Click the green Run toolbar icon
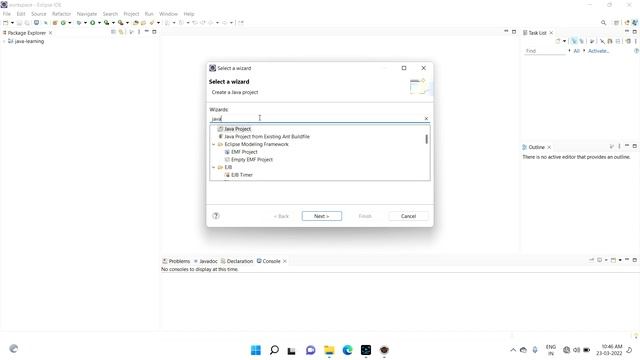 (93, 23)
